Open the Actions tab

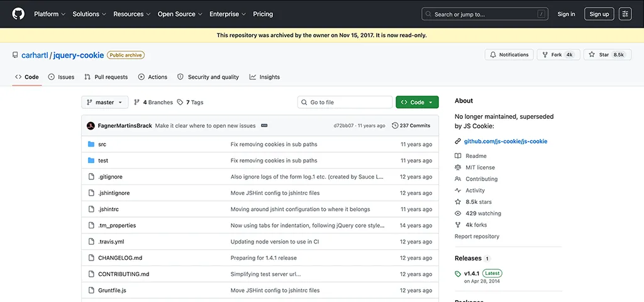coord(153,77)
